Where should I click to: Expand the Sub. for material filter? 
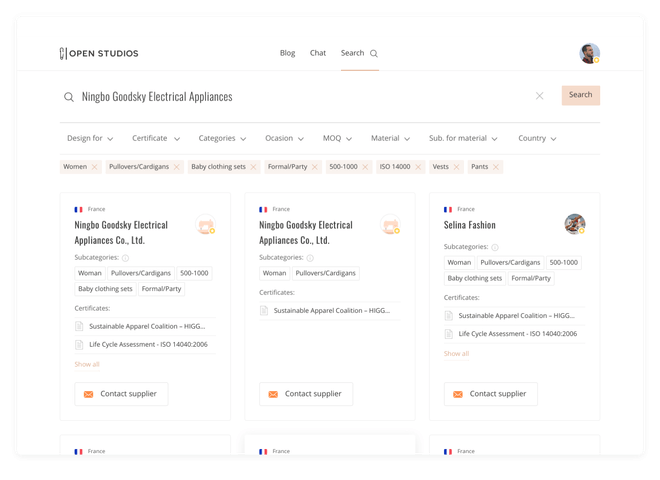463,139
